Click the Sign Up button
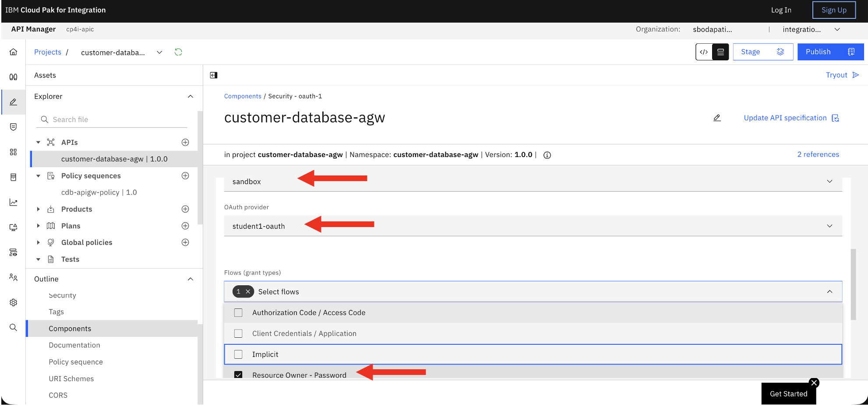The image size is (868, 406). [x=834, y=10]
